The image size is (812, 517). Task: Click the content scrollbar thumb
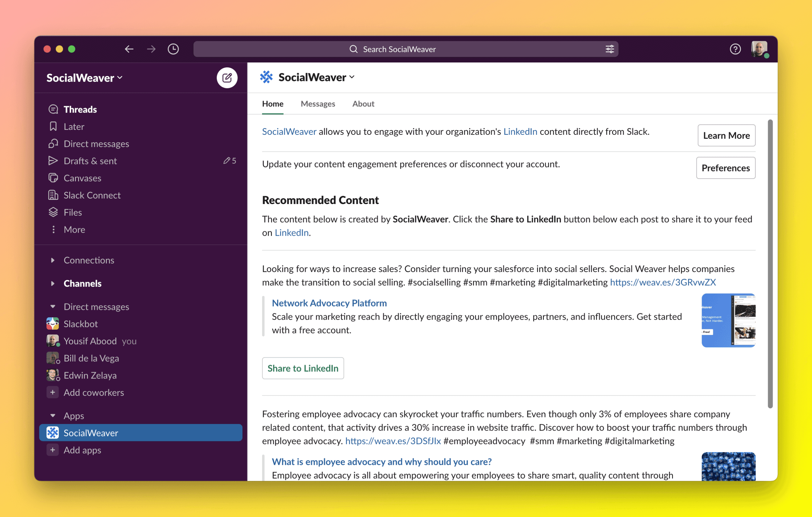(x=770, y=264)
